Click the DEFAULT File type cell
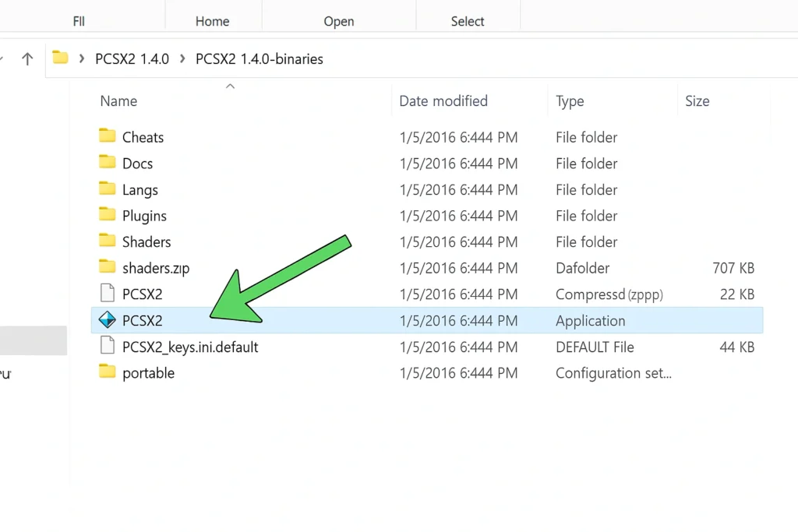Screen dimensions: 798x532 (595, 347)
